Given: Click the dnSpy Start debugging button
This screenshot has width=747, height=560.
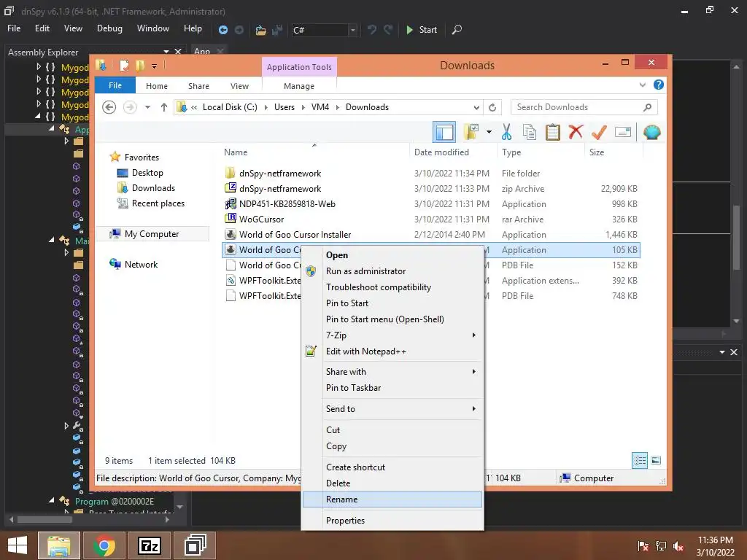Looking at the screenshot, I should tap(421, 29).
